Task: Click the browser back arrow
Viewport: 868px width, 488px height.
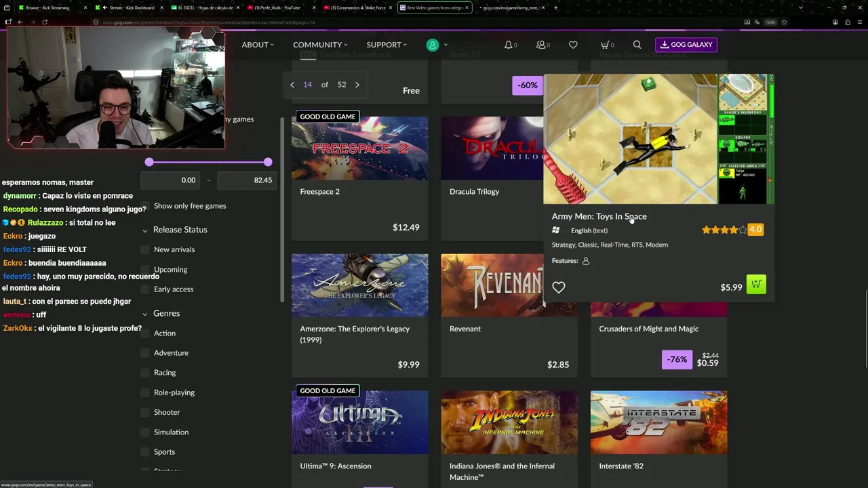Action: [x=20, y=22]
